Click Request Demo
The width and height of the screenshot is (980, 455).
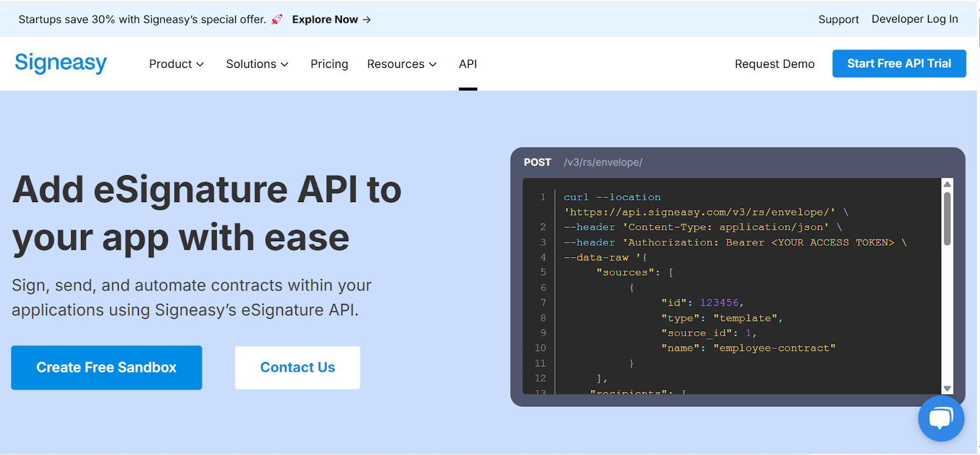pyautogui.click(x=775, y=64)
